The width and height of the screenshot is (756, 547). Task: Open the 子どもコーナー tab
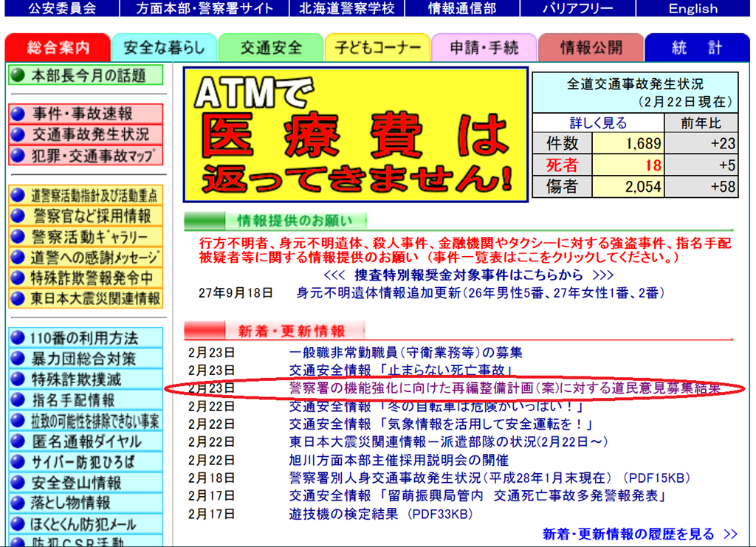(x=377, y=48)
